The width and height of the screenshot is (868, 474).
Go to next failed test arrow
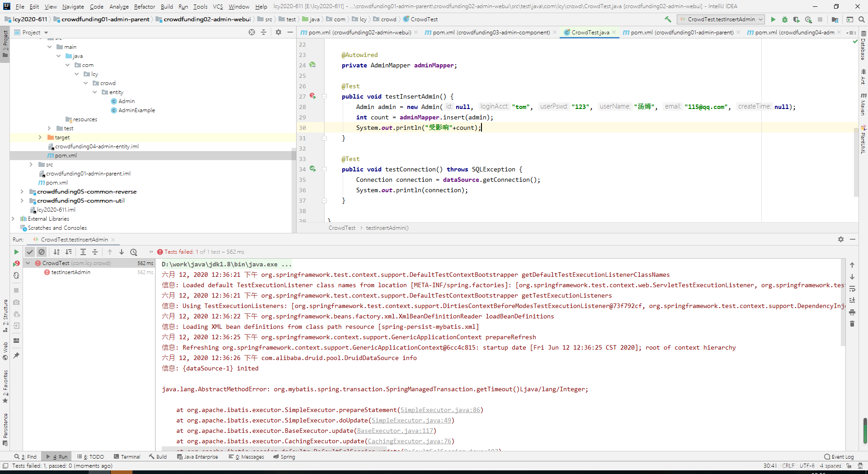tap(122, 252)
